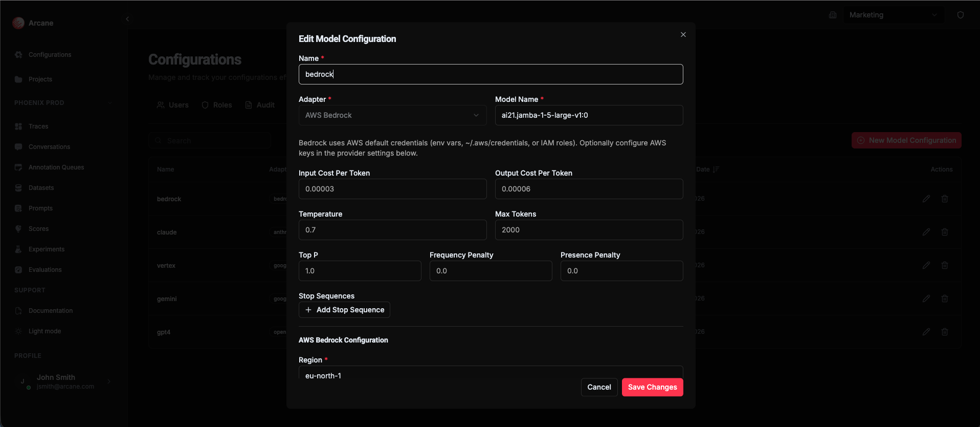Image resolution: width=980 pixels, height=427 pixels.
Task: Edit the vertex row with pencil icon
Action: pyautogui.click(x=926, y=265)
